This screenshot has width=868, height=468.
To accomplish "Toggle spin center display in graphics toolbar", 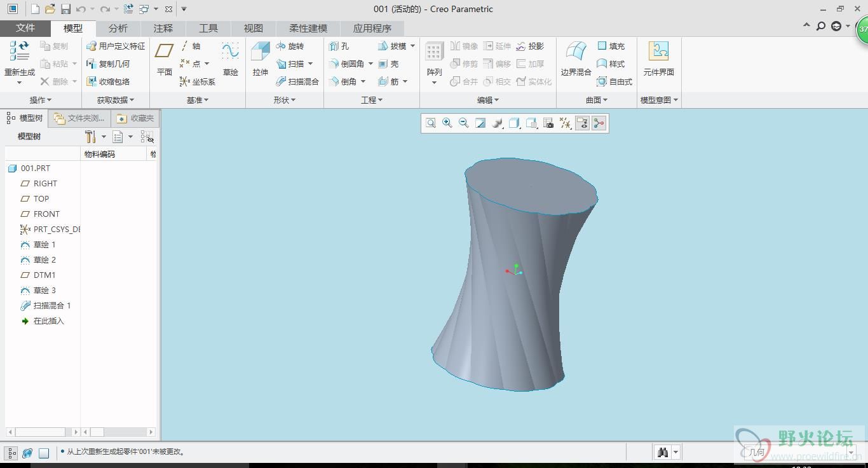I will (599, 123).
